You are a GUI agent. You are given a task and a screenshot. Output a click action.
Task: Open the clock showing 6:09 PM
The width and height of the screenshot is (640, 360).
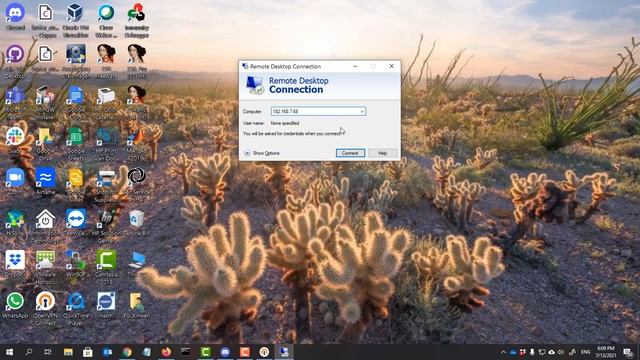click(x=605, y=352)
